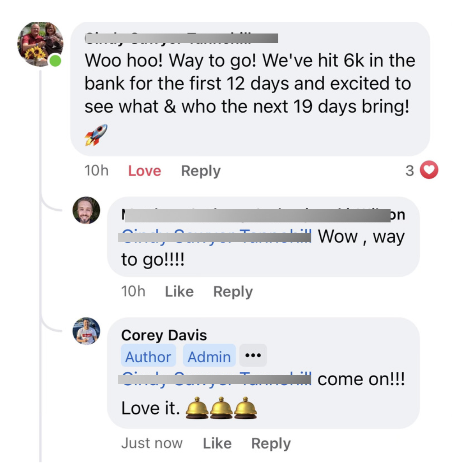The width and height of the screenshot is (474, 476).
Task: Click the Corey Davis name link
Action: [x=164, y=335]
